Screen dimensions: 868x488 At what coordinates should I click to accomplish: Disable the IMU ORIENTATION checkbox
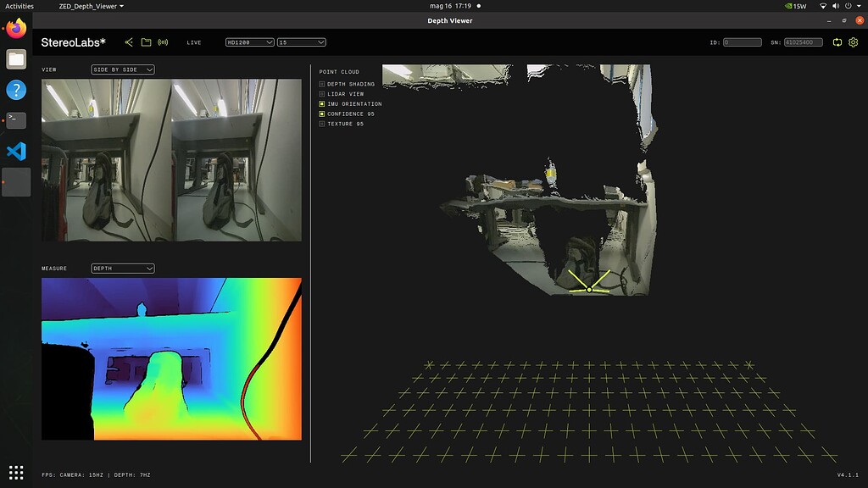tap(321, 103)
